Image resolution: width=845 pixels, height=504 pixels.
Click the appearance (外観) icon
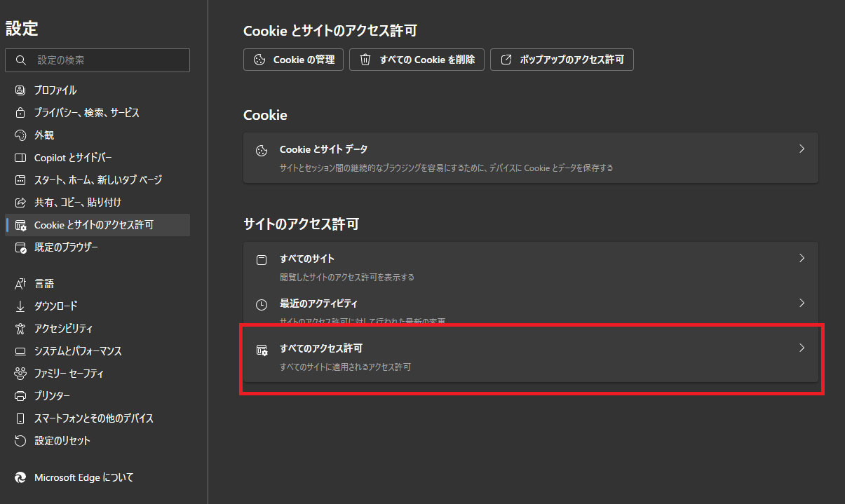point(20,135)
